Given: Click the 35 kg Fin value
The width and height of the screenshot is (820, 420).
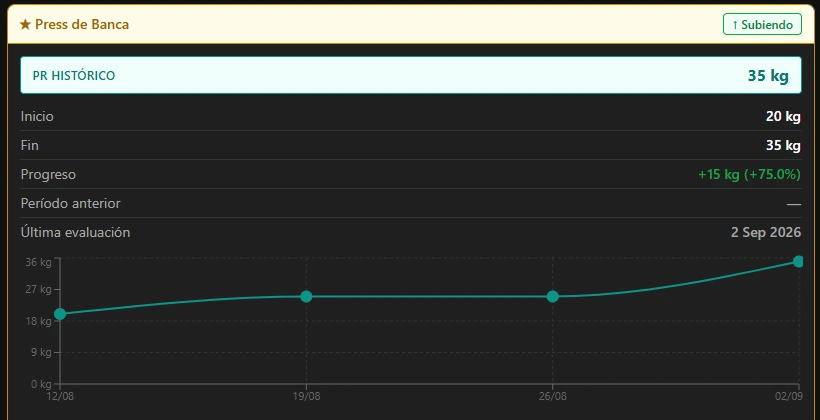Looking at the screenshot, I should pyautogui.click(x=783, y=145).
